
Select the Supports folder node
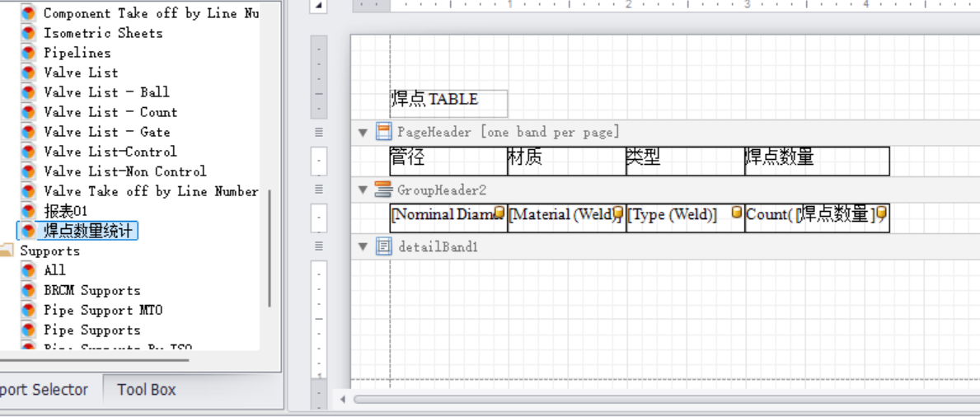50,251
